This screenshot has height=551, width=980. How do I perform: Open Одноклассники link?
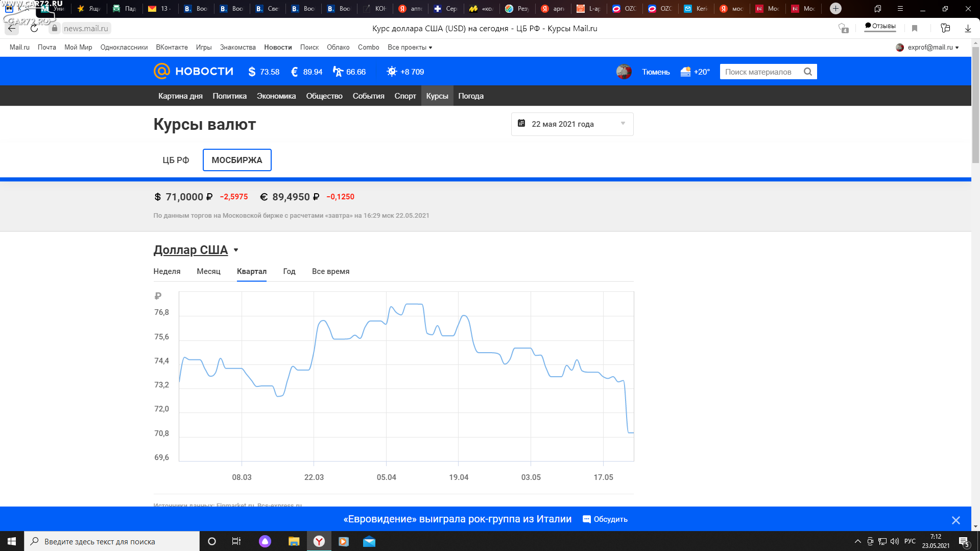coord(124,47)
